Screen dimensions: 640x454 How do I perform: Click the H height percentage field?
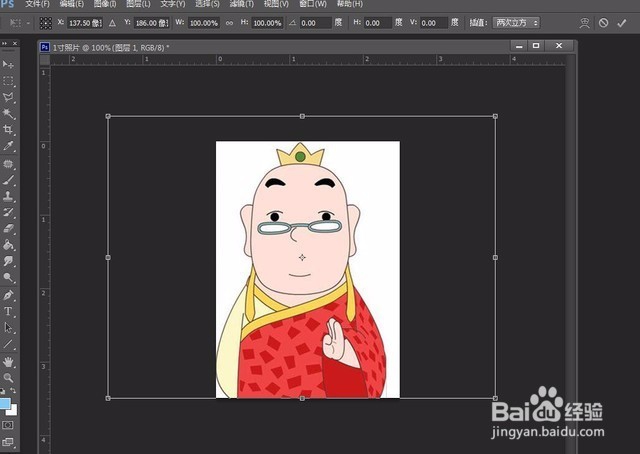click(x=267, y=23)
